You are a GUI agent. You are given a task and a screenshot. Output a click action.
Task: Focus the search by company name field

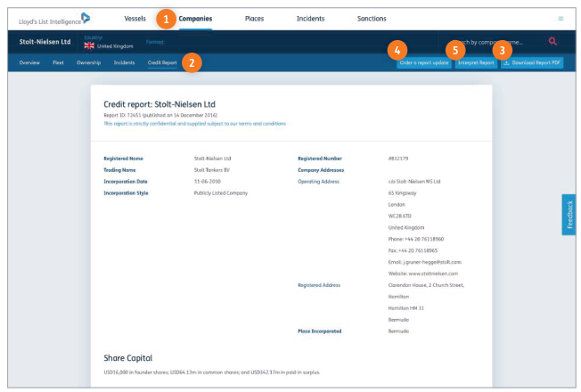click(x=493, y=42)
